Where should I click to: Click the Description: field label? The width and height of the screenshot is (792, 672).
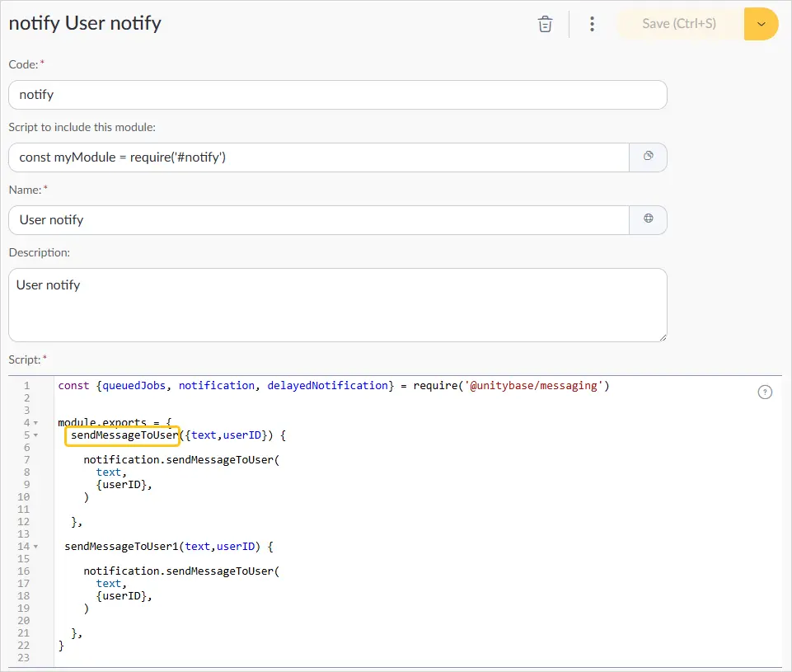click(x=40, y=252)
